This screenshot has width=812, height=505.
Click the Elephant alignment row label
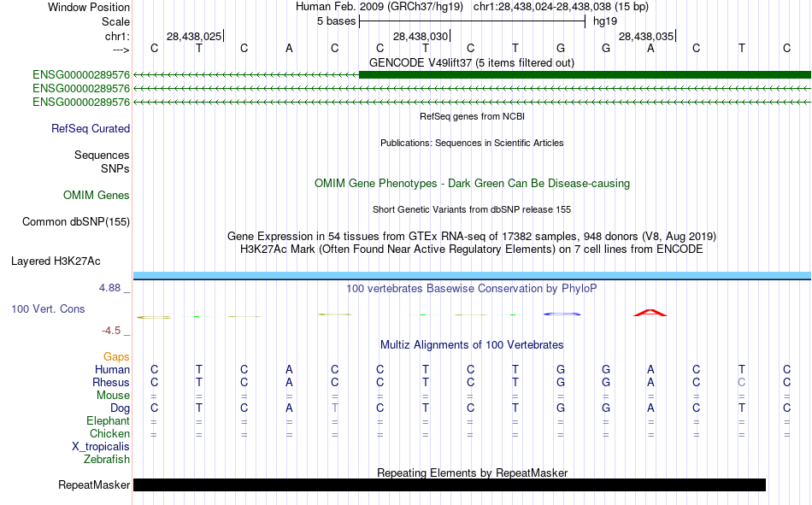(x=108, y=421)
